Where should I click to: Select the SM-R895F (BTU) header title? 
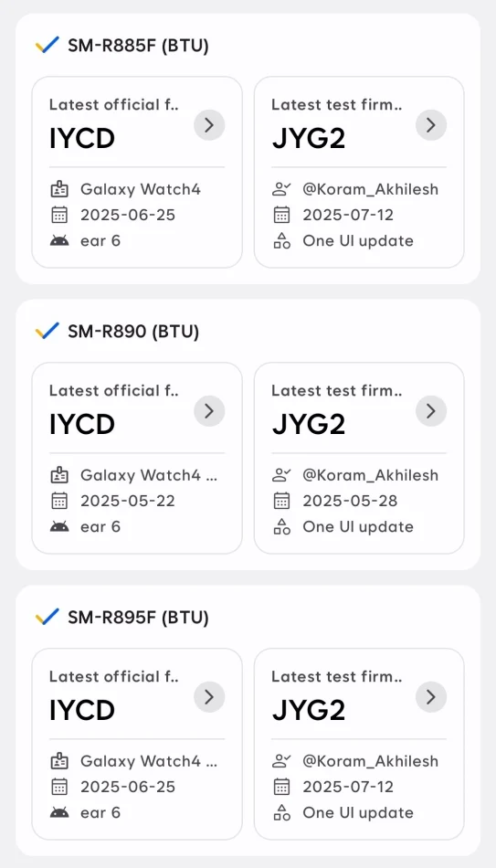tap(139, 618)
